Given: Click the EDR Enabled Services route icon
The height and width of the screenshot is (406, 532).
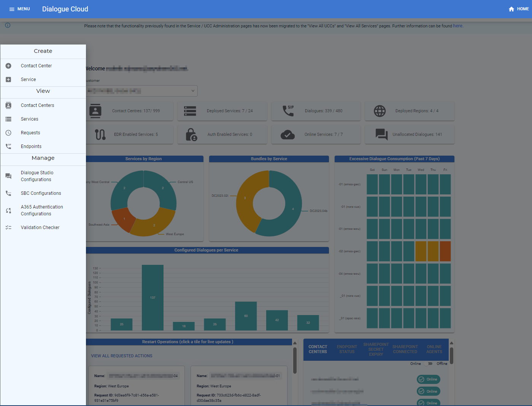Looking at the screenshot, I should point(100,134).
